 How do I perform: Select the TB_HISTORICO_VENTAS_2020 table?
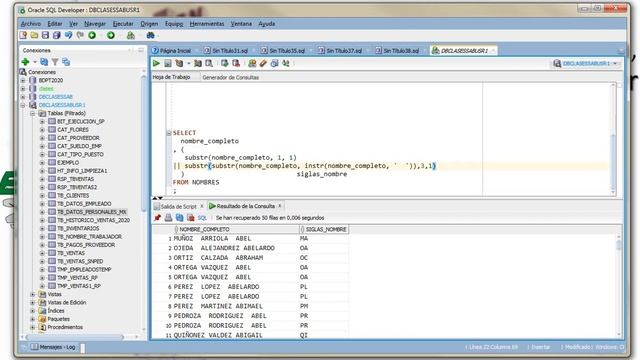coord(93,220)
